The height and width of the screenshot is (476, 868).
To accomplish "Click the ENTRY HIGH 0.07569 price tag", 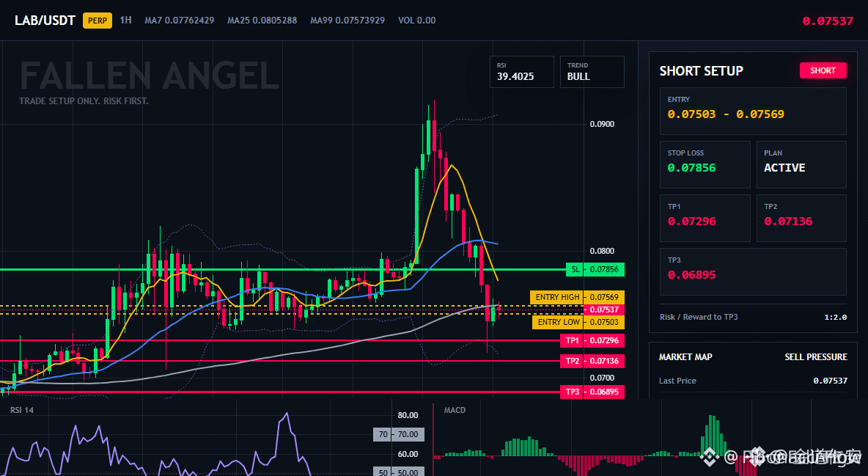I will [x=577, y=297].
